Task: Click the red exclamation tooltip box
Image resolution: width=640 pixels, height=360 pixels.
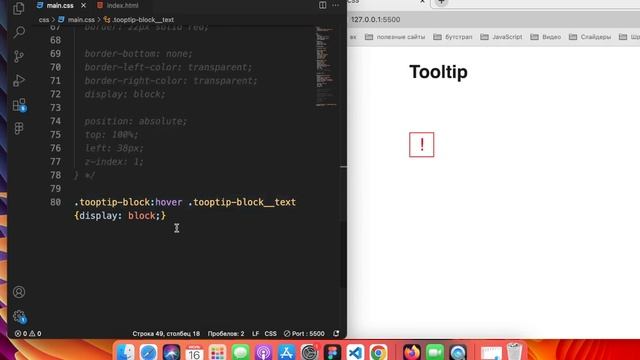Action: (422, 144)
